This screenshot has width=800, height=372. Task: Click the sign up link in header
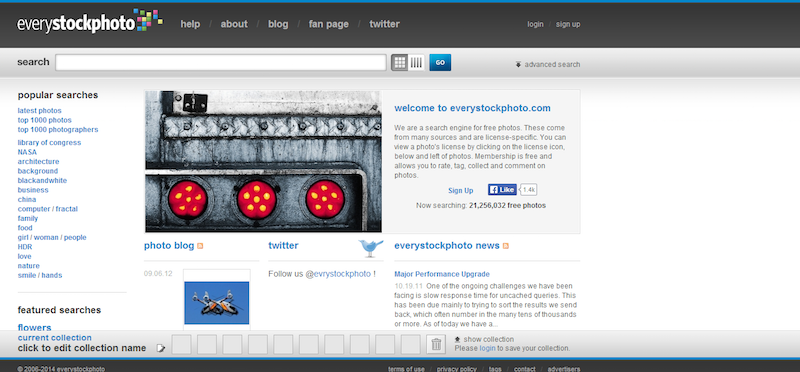568,24
